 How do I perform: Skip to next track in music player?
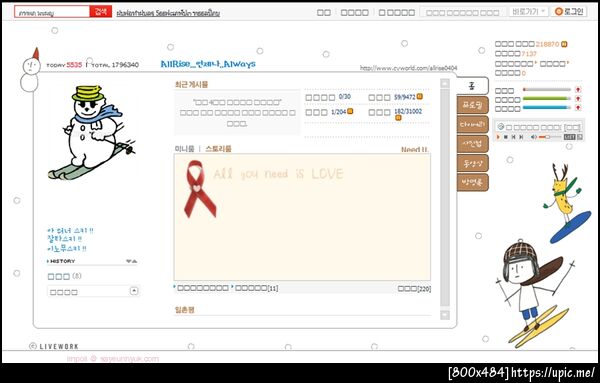tap(521, 137)
